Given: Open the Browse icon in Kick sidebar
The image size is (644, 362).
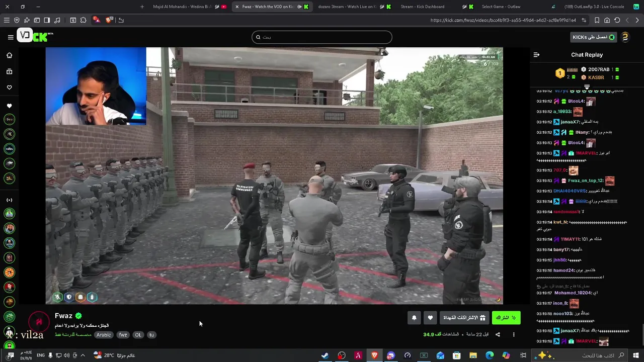Looking at the screenshot, I should click(9, 71).
